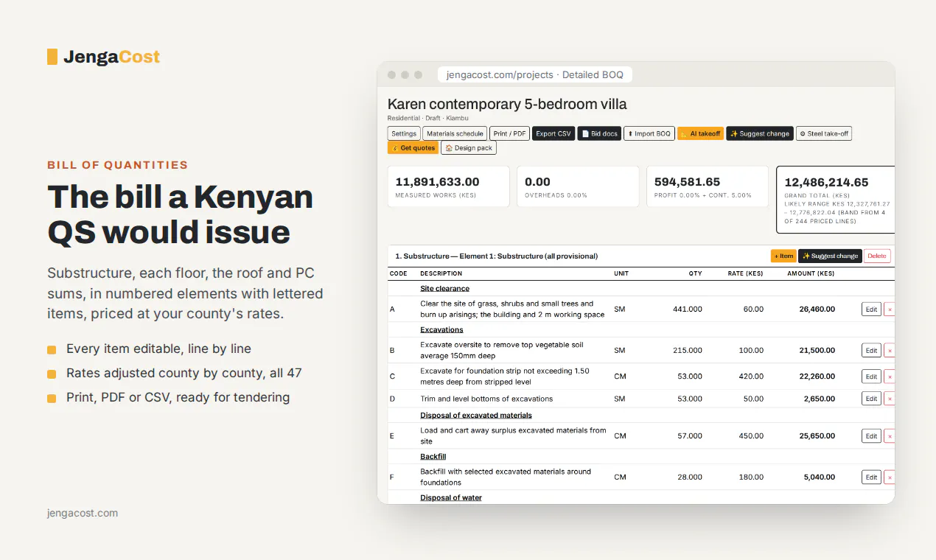Image resolution: width=936 pixels, height=560 pixels.
Task: Click the Profit 594,581.65 card
Action: [x=708, y=186]
